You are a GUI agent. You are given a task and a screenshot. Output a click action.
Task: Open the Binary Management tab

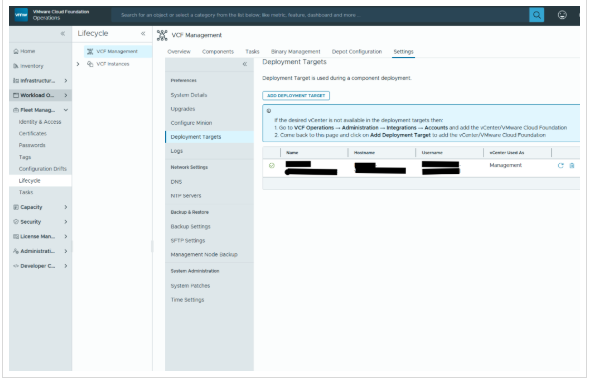pos(296,52)
